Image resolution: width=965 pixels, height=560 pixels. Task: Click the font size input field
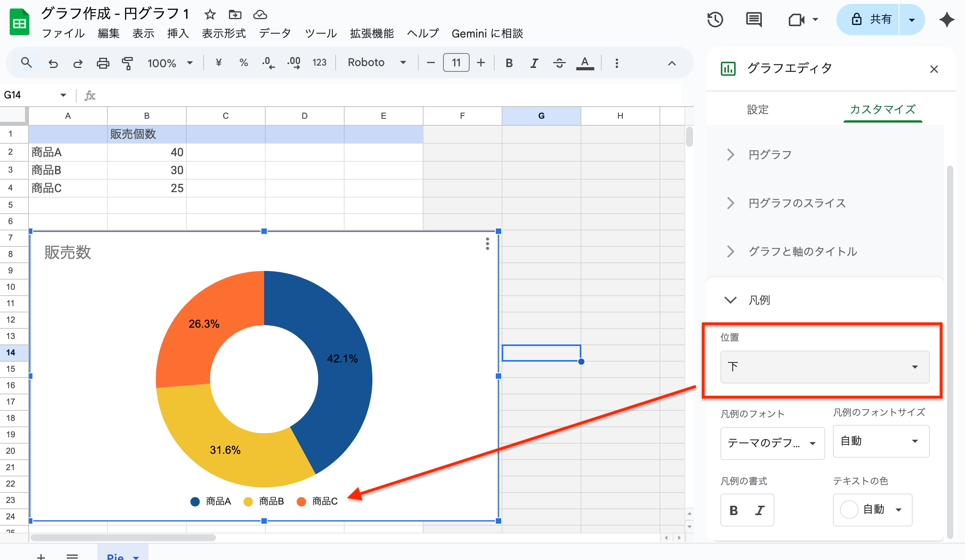(456, 63)
